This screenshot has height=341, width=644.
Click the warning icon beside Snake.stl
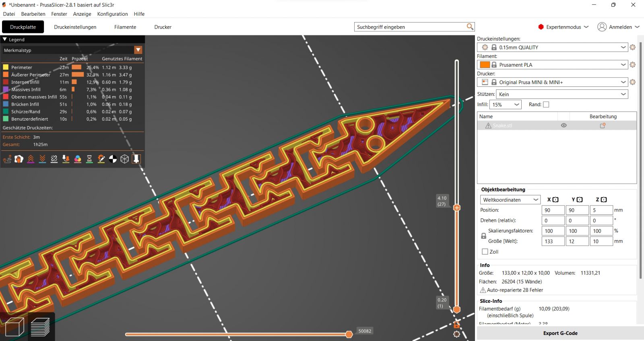coord(488,125)
